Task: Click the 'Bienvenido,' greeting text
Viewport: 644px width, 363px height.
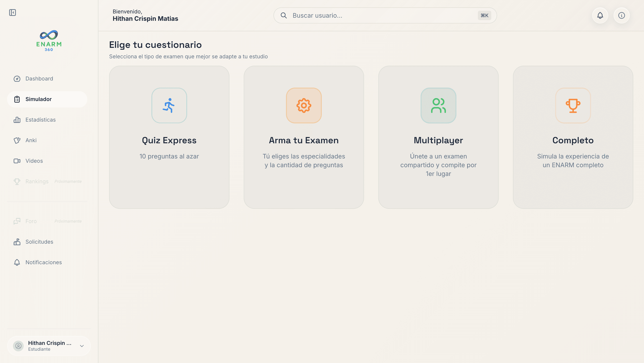Action: tap(127, 11)
